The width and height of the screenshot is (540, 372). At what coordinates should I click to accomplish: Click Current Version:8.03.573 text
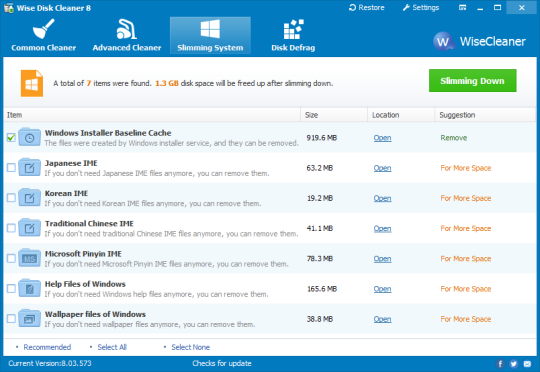(x=50, y=363)
